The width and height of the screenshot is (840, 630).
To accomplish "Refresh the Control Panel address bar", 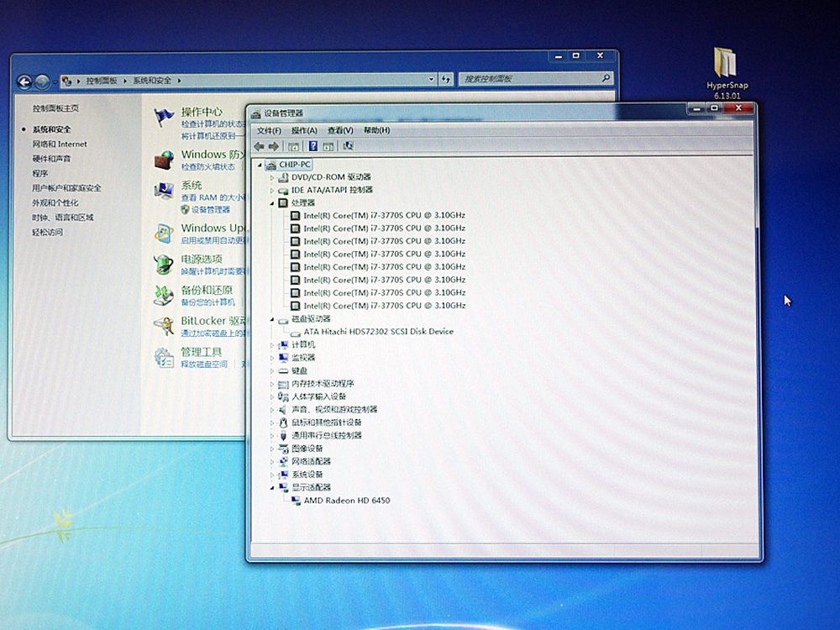I will coord(446,79).
